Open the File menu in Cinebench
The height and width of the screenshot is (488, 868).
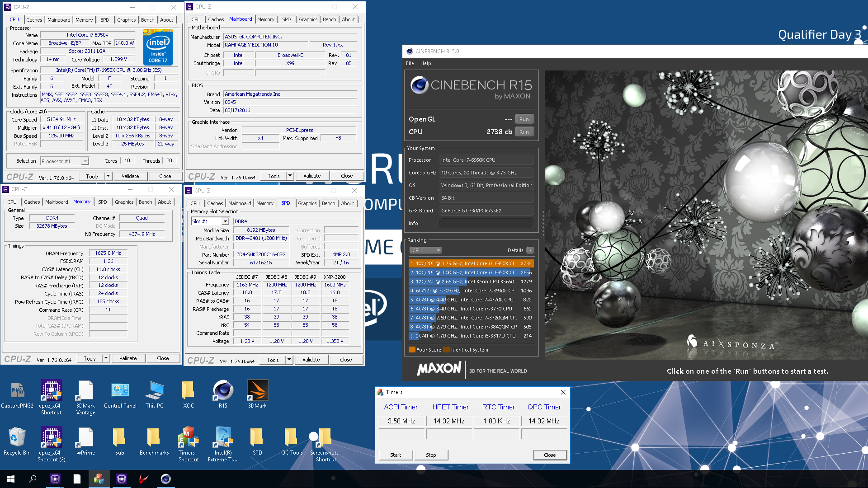click(x=410, y=63)
